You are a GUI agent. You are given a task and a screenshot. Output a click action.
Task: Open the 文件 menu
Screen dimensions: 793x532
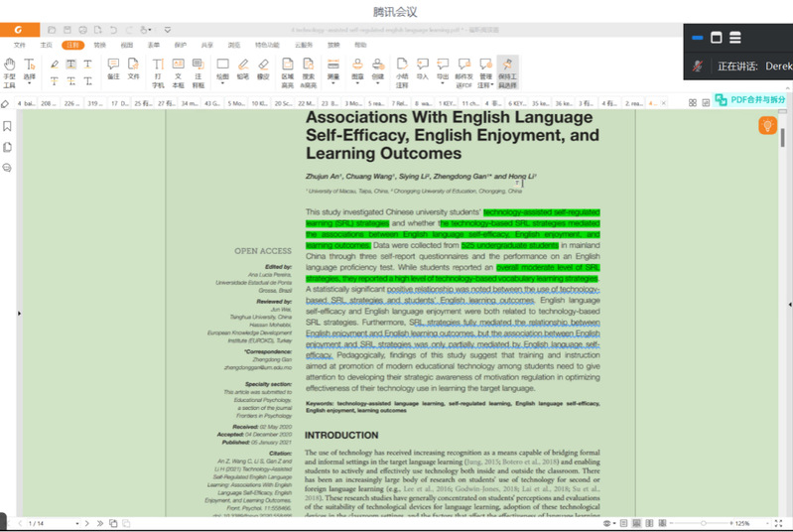point(20,45)
